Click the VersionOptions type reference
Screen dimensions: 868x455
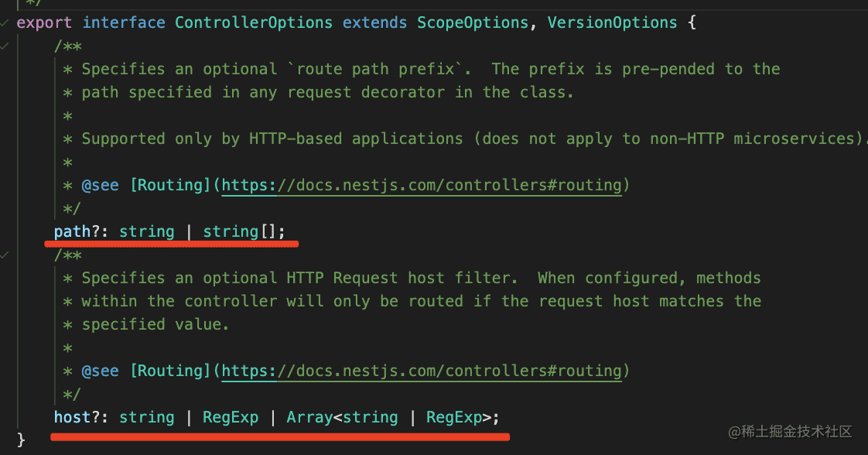[612, 22]
